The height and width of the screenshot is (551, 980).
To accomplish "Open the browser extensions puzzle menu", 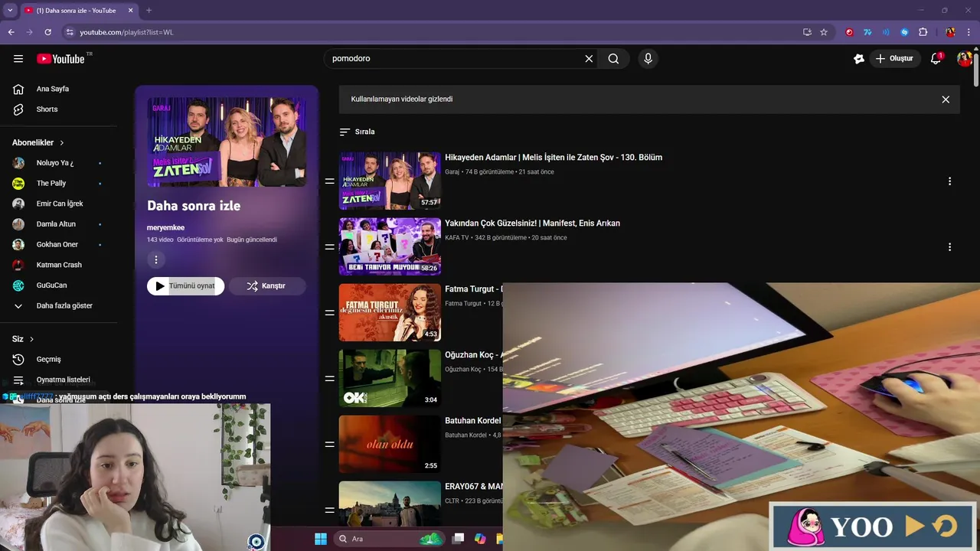I will click(x=923, y=32).
